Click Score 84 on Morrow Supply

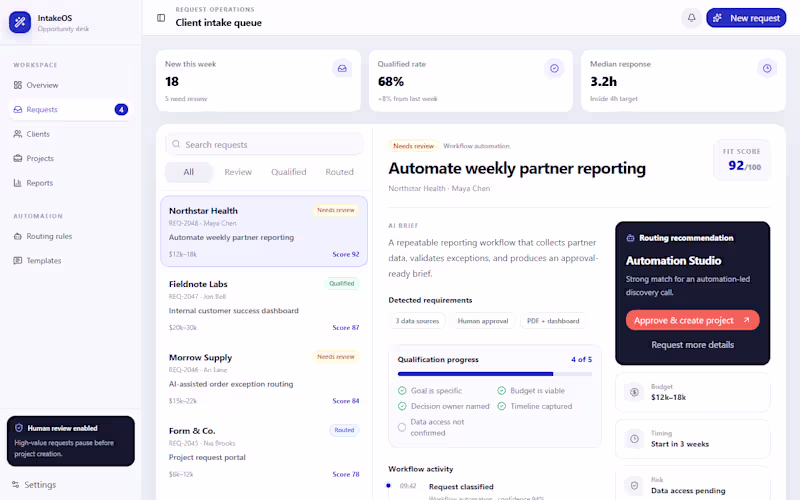coord(346,401)
